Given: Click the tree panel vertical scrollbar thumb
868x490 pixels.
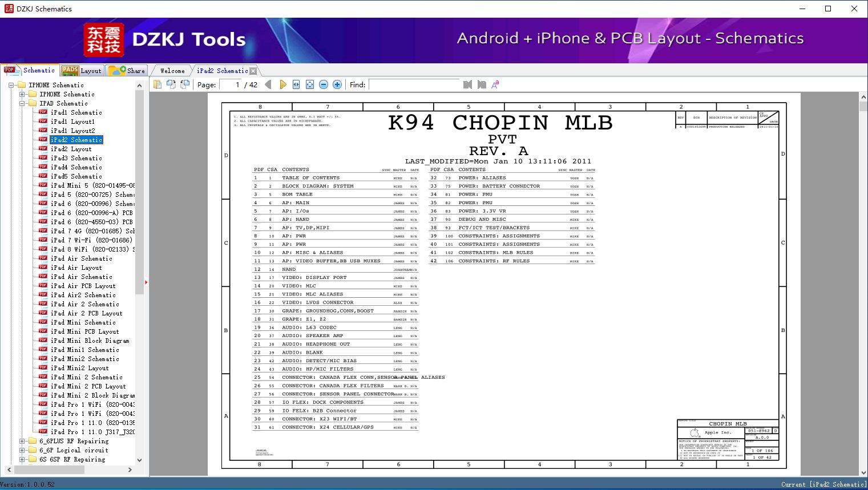Looking at the screenshot, I should (139, 192).
